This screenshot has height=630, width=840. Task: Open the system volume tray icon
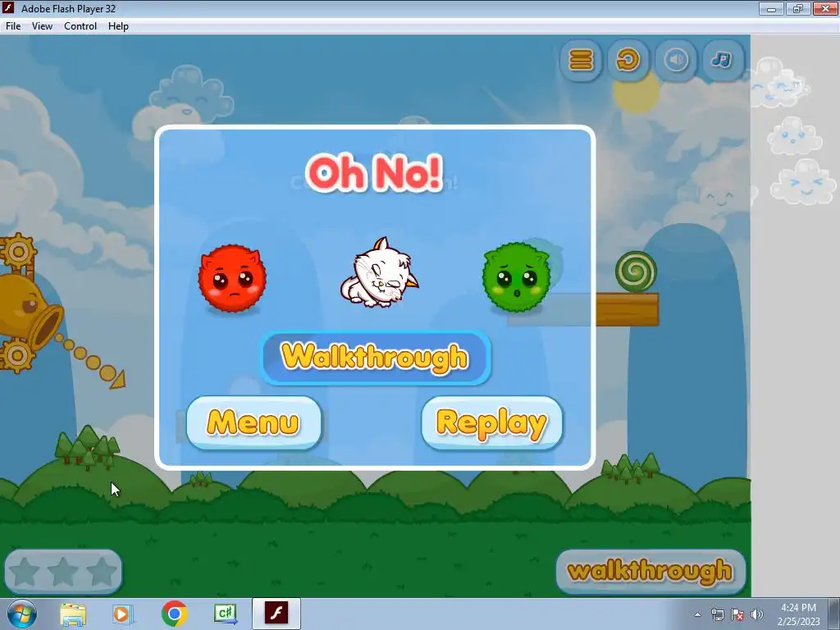757,614
